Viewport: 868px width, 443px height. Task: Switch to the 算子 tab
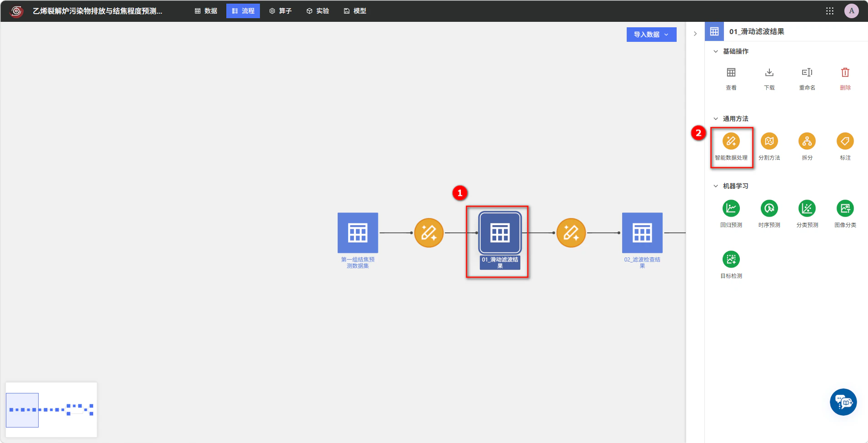coord(280,11)
